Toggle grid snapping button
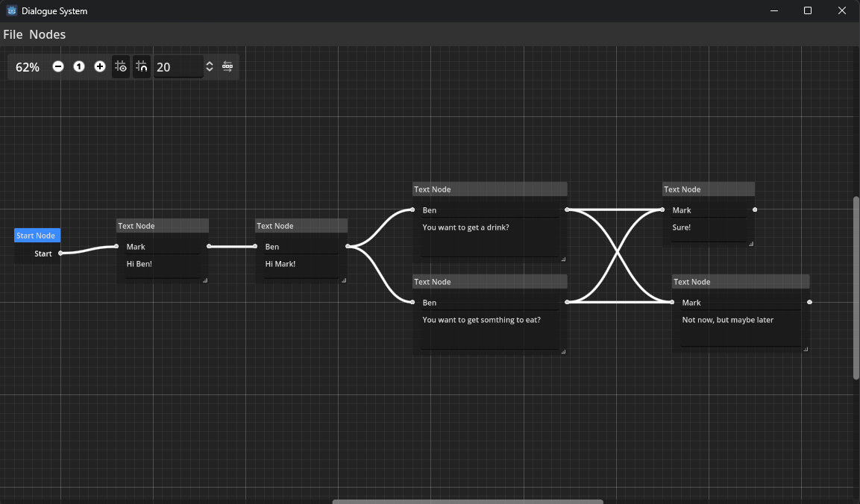The width and height of the screenshot is (860, 504). coord(142,67)
